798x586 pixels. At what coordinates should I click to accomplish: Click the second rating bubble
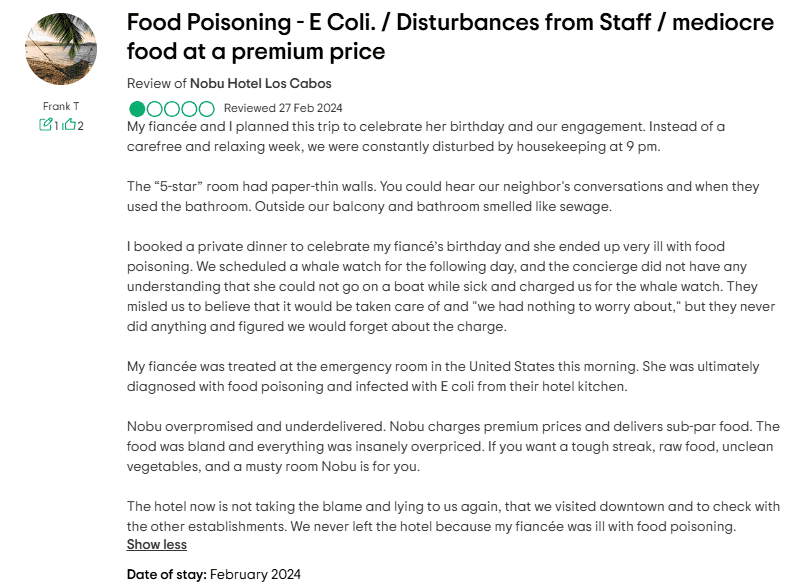(x=154, y=108)
